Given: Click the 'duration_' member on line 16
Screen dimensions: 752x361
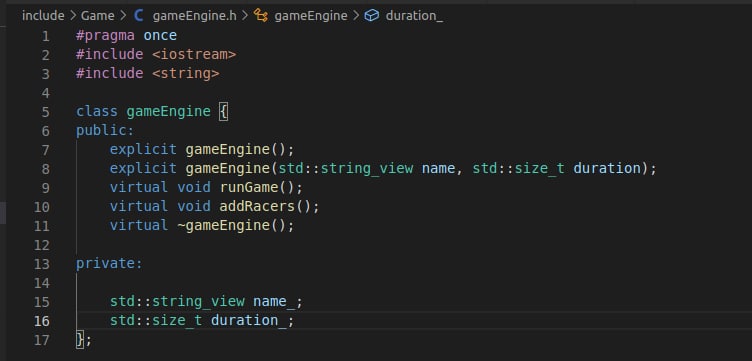Looking at the screenshot, I should [248, 320].
